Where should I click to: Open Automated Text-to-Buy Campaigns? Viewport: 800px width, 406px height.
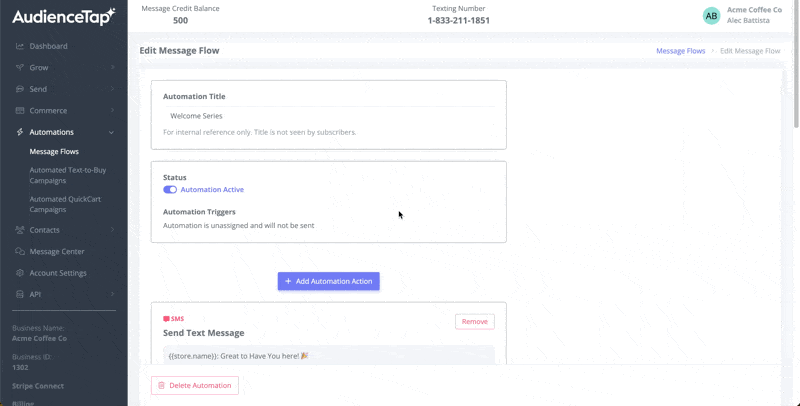pyautogui.click(x=68, y=175)
